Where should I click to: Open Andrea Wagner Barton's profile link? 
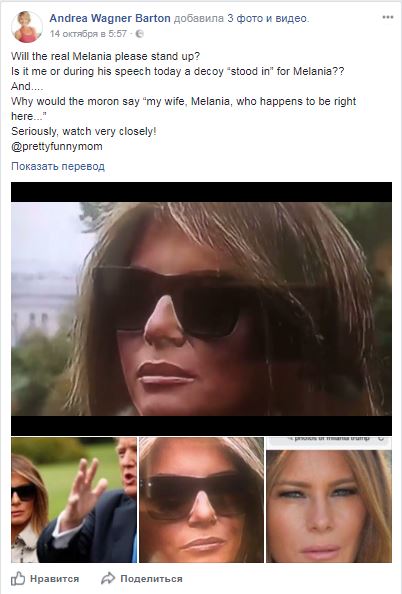tap(110, 18)
